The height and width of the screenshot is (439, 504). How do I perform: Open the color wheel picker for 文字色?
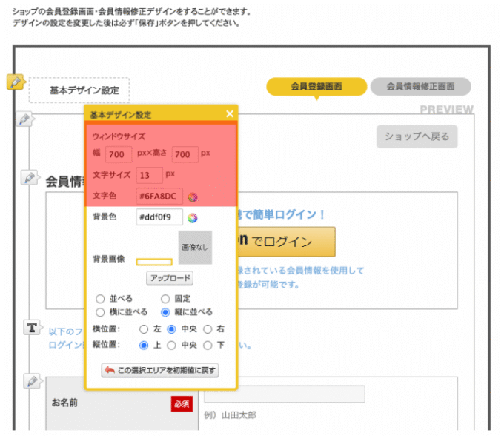tap(193, 197)
